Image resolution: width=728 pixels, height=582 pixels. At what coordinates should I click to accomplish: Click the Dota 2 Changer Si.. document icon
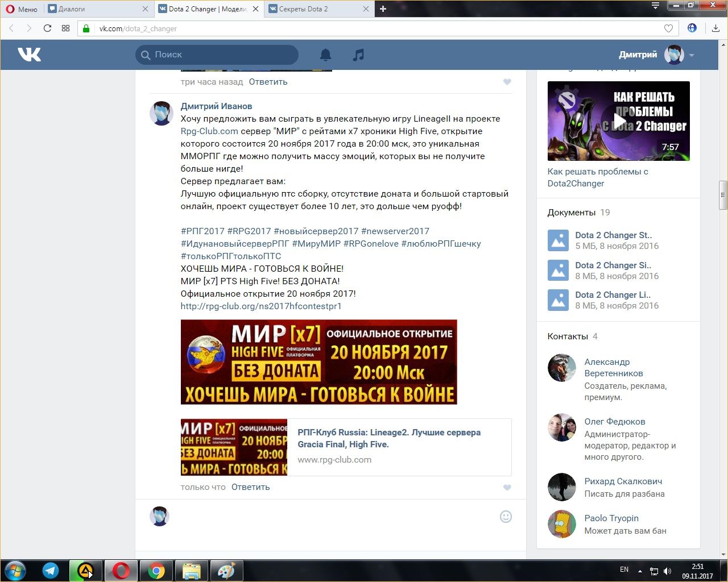pos(559,271)
